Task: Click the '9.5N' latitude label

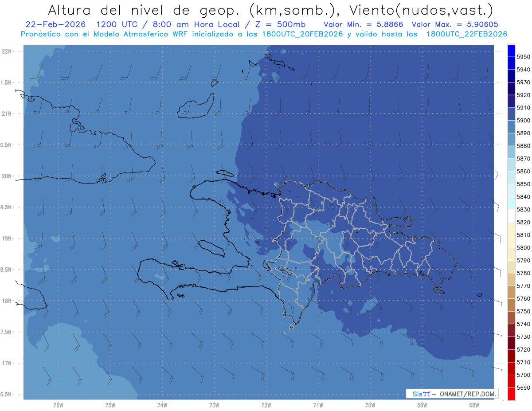Action: (x=6, y=207)
